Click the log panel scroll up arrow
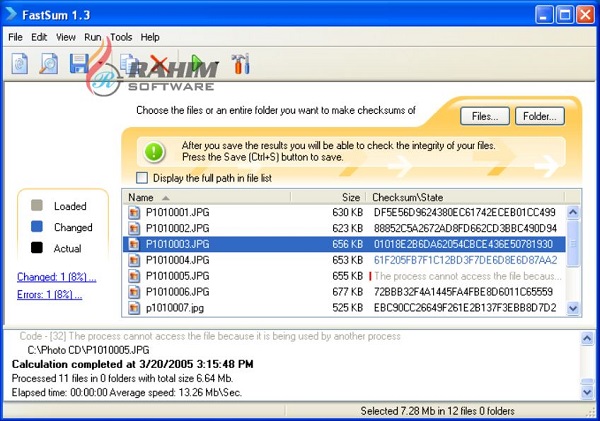 [x=587, y=338]
